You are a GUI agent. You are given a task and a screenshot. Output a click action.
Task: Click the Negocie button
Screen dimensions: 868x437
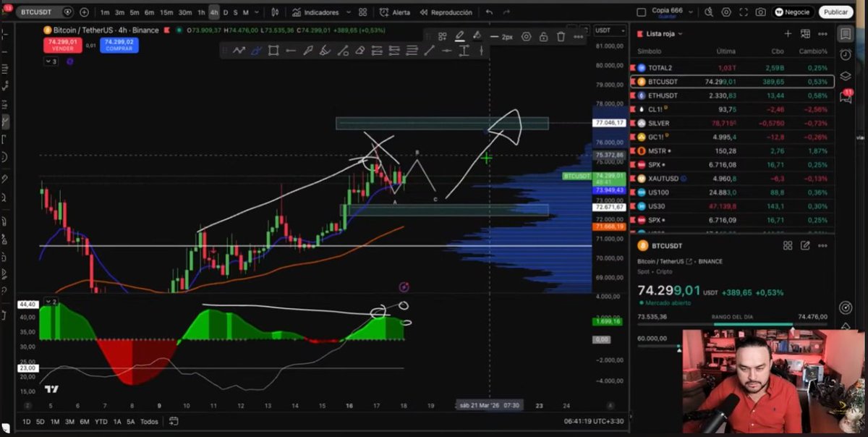pos(792,12)
